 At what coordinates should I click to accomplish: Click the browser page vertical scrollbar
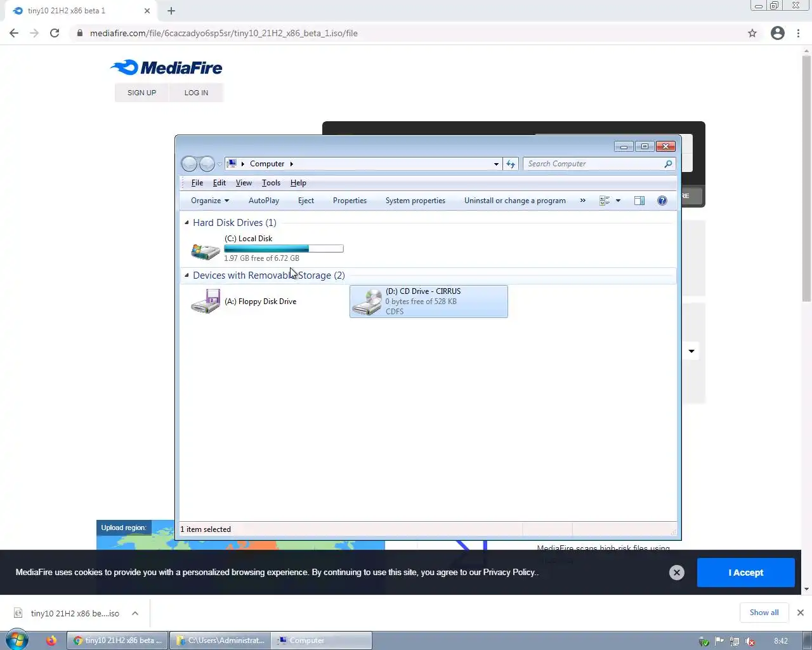click(806, 178)
